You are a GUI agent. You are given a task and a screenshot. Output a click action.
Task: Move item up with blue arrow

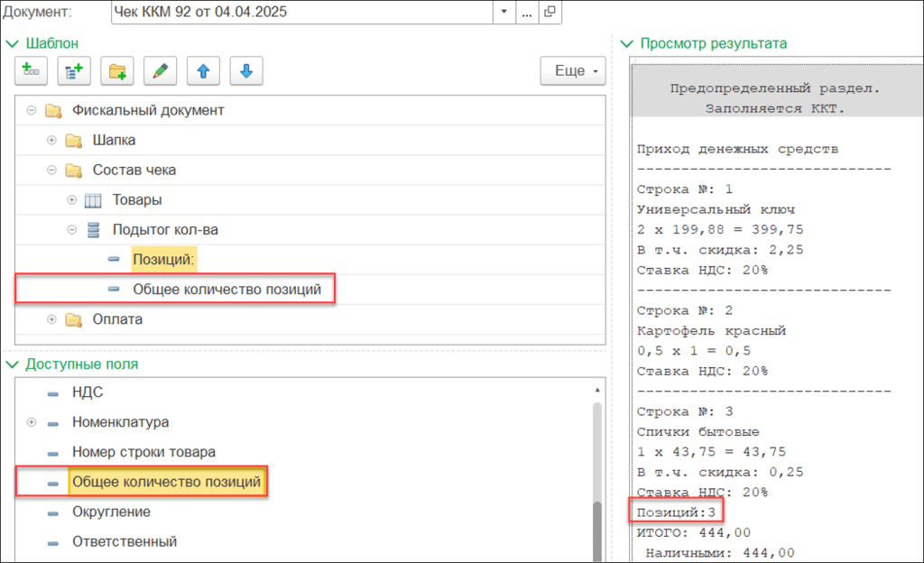tap(203, 71)
